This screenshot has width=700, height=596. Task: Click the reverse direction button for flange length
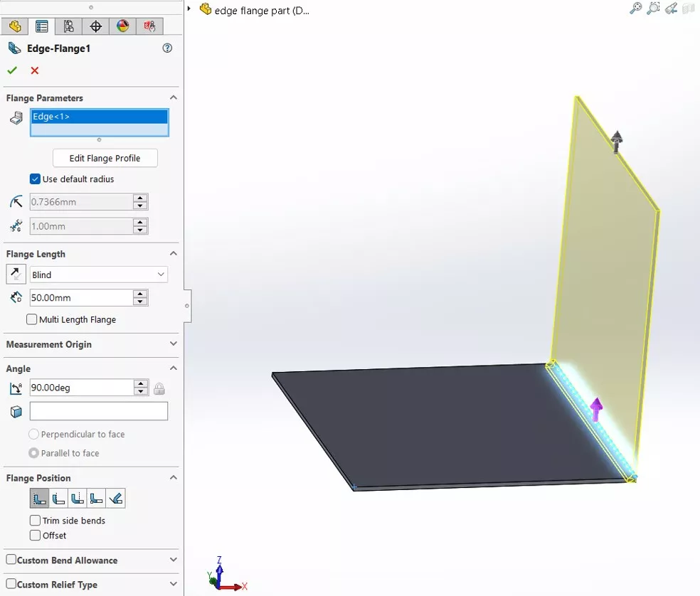[16, 274]
